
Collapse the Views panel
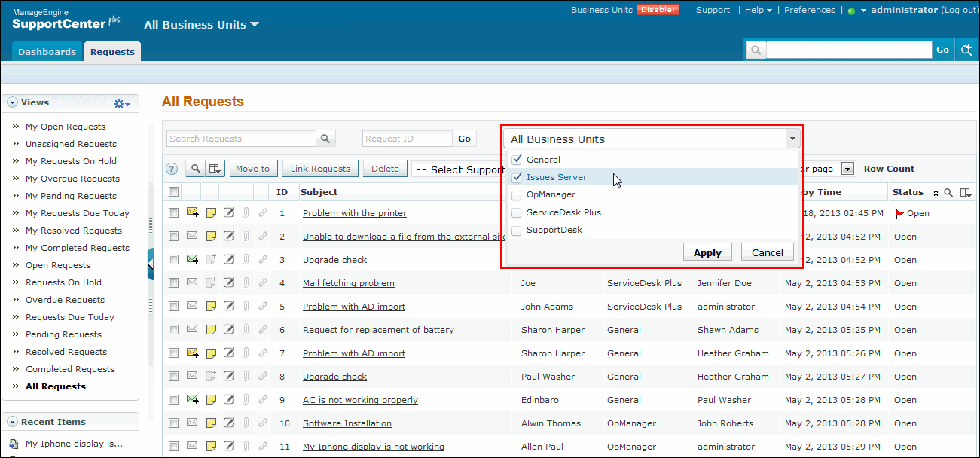(13, 102)
